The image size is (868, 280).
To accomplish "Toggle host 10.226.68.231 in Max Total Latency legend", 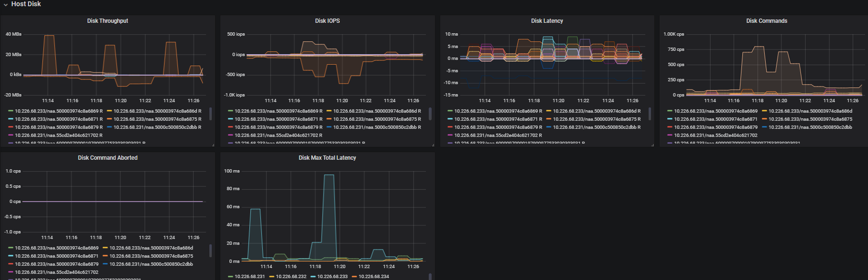I will tap(250, 277).
